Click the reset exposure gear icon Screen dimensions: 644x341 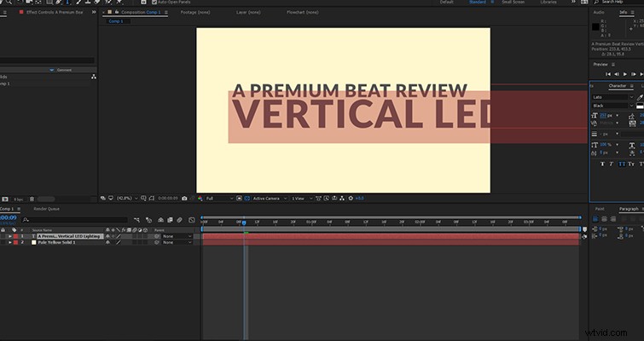coord(351,199)
